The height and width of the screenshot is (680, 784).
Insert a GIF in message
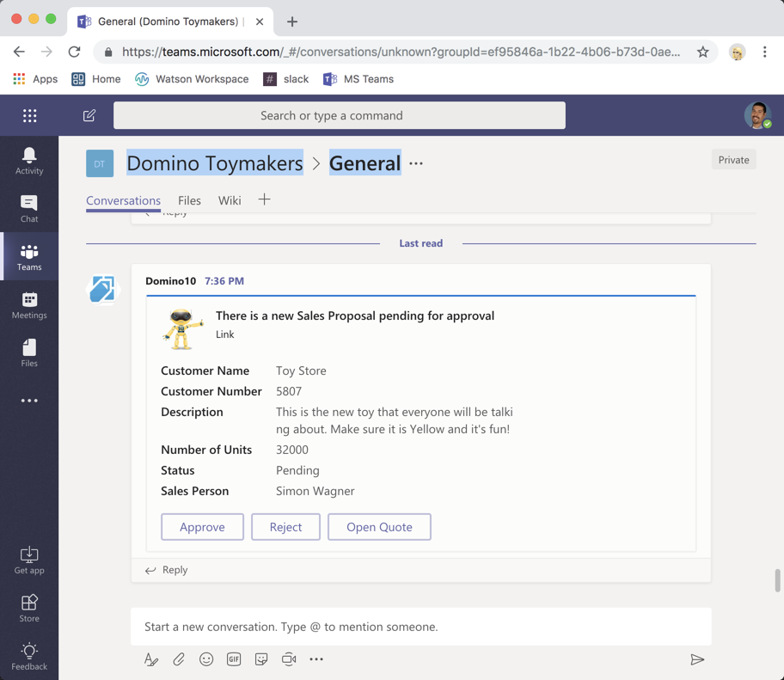point(234,659)
